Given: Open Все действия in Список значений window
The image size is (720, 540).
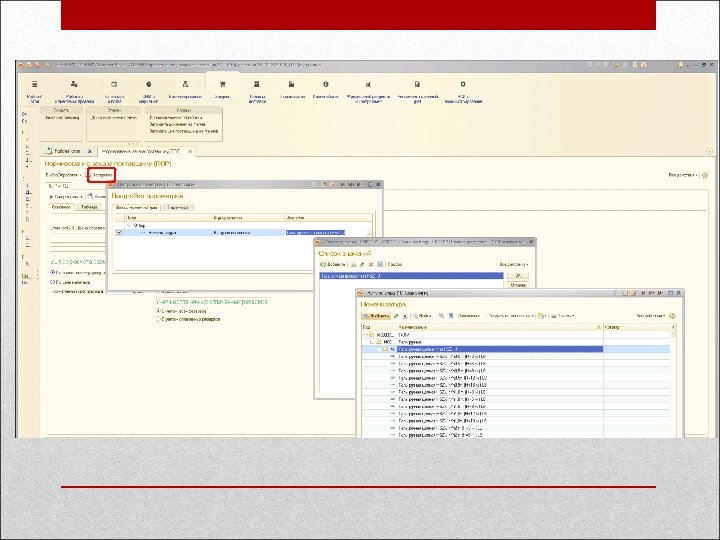Looking at the screenshot, I should 514,264.
